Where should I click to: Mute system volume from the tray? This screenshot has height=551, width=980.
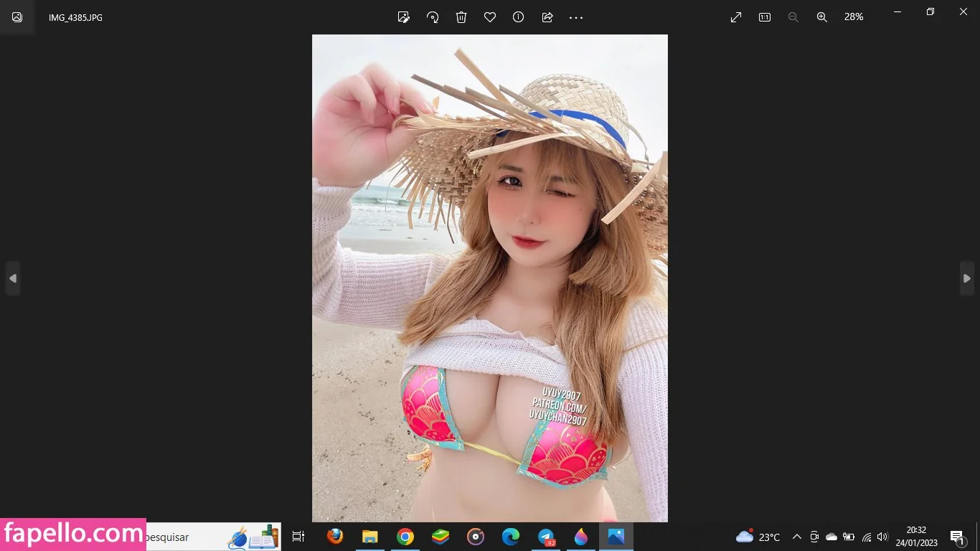882,537
